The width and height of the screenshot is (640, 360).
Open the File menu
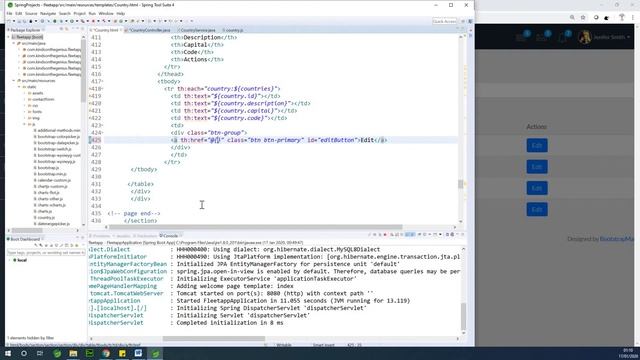tap(9, 13)
